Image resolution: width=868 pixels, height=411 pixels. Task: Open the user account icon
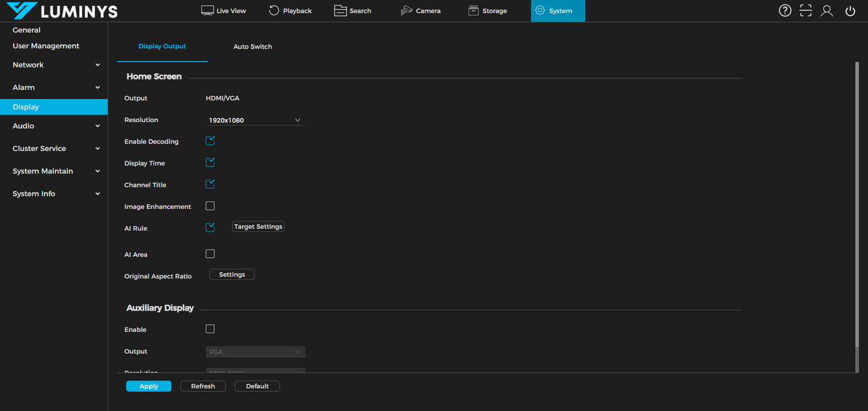coord(826,10)
